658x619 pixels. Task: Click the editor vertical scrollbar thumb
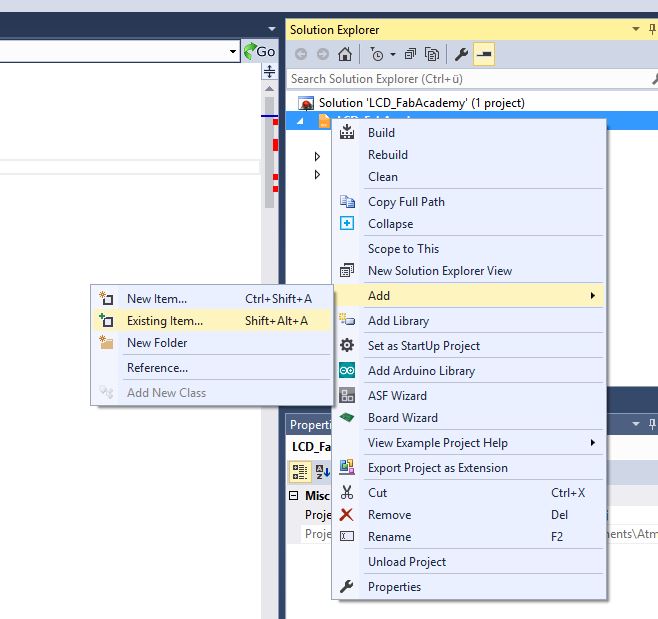click(268, 150)
